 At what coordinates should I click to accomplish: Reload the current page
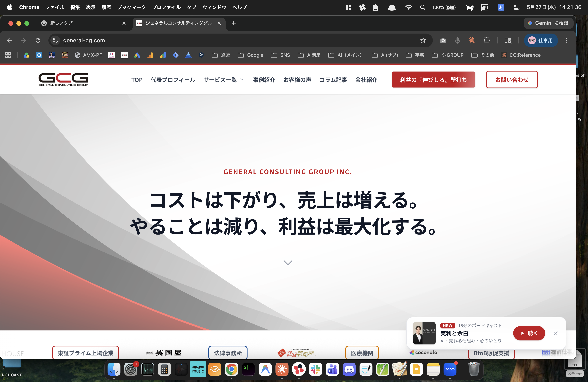38,40
